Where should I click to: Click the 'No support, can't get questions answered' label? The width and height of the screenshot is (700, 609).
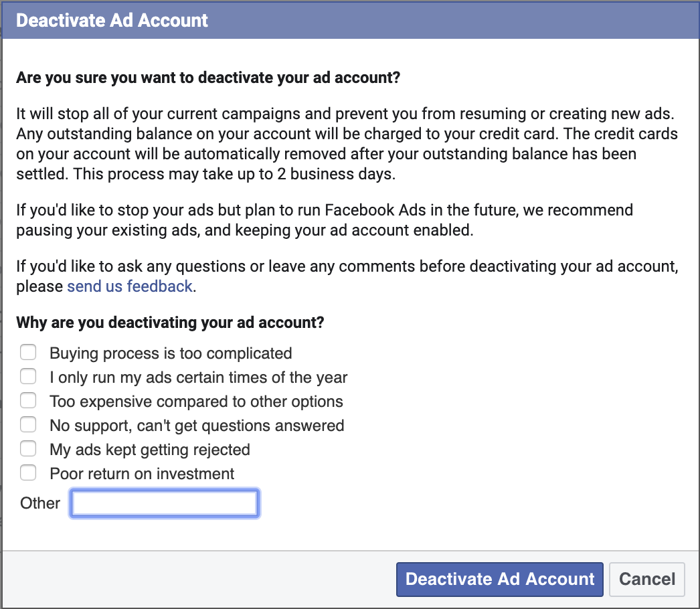tap(197, 426)
